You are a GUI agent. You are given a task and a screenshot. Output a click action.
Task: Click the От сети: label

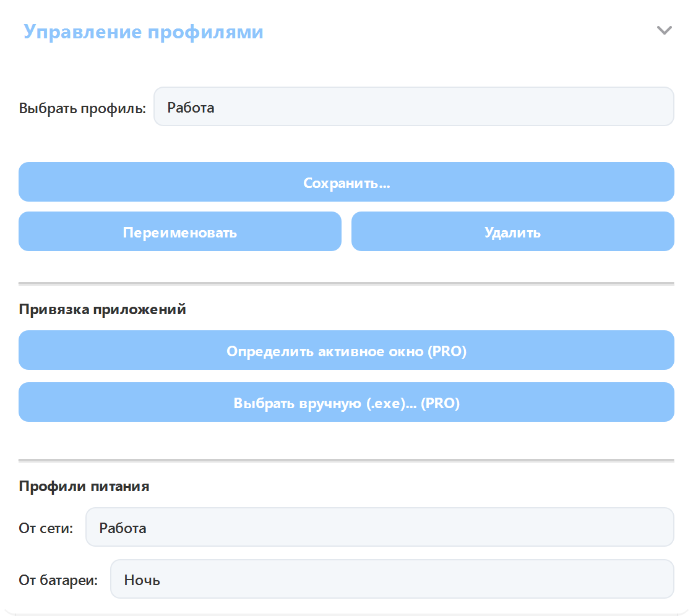46,528
